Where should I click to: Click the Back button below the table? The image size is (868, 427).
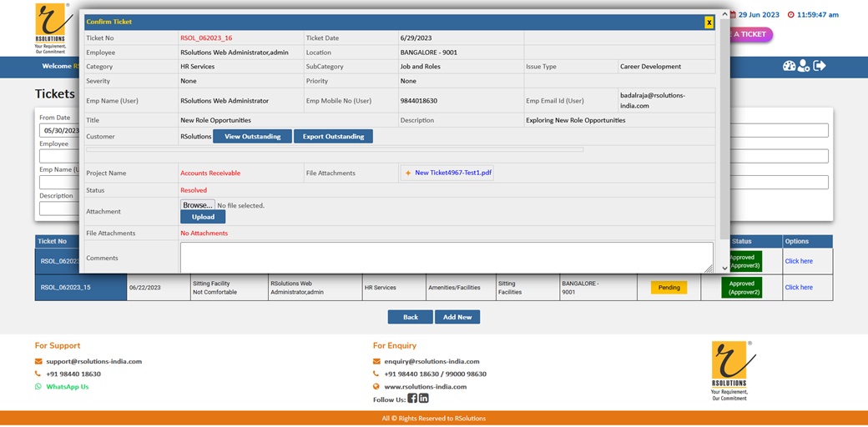tap(410, 317)
